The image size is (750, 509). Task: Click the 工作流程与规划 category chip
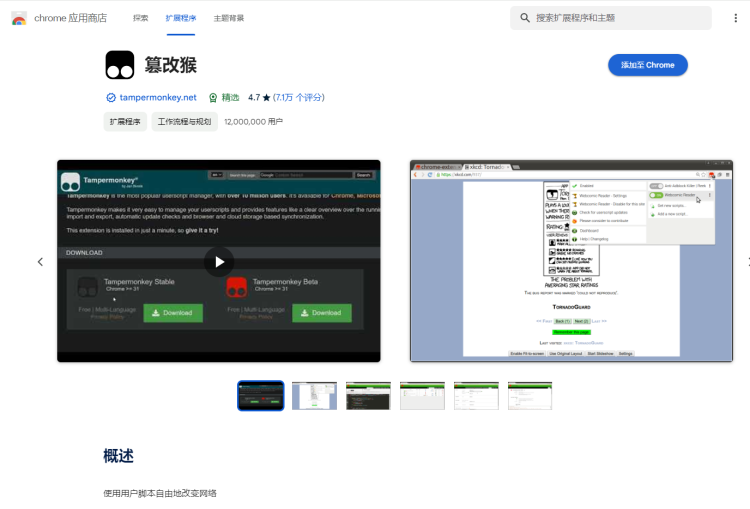pyautogui.click(x=185, y=122)
